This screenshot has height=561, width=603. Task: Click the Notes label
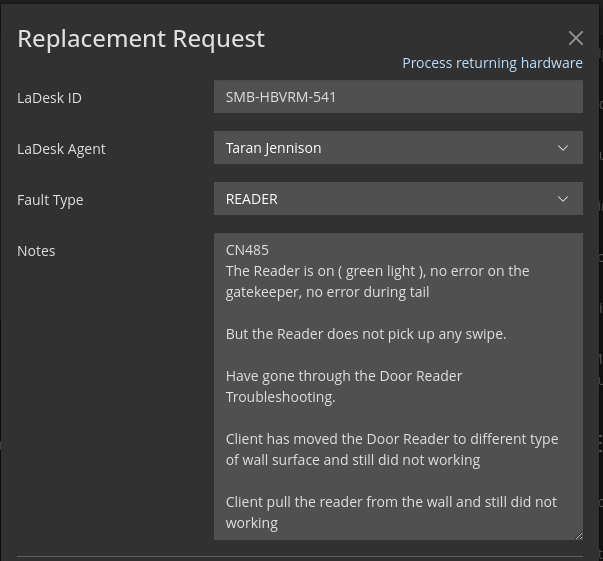36,251
